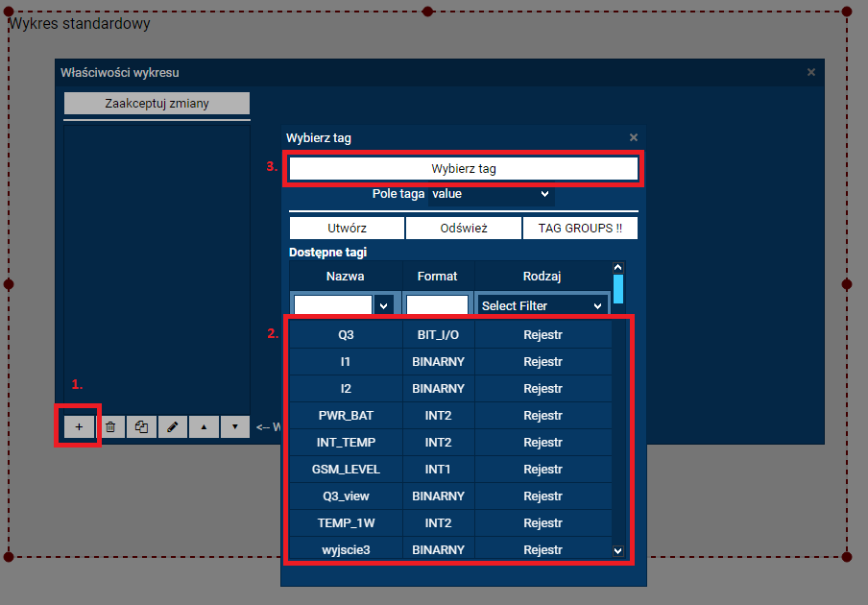The height and width of the screenshot is (605, 868).
Task: Click the tag list scrollbar down arrow
Action: 617,551
